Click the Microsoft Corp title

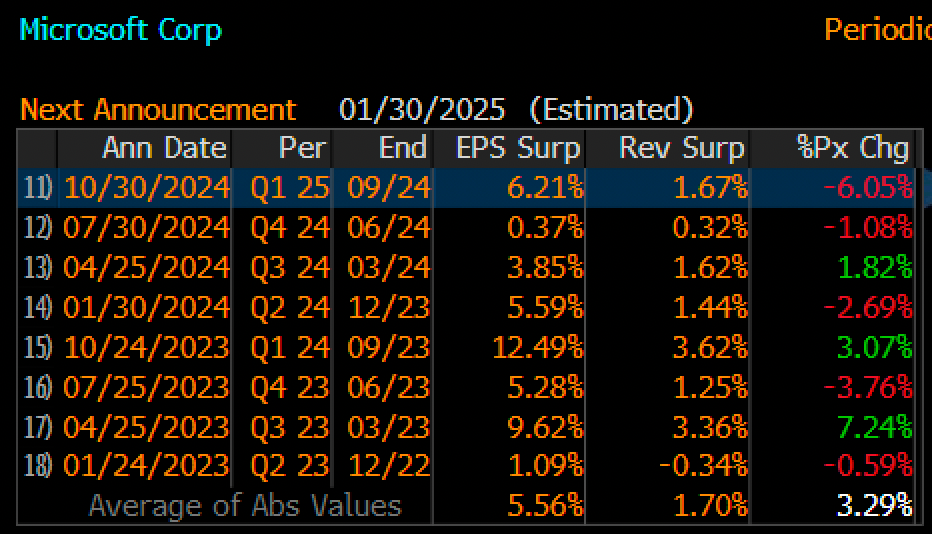120,30
